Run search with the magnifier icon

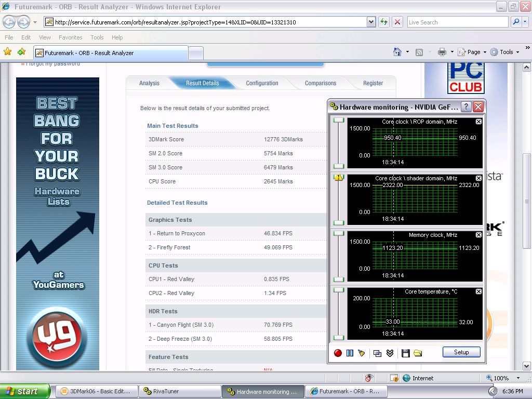[x=516, y=22]
